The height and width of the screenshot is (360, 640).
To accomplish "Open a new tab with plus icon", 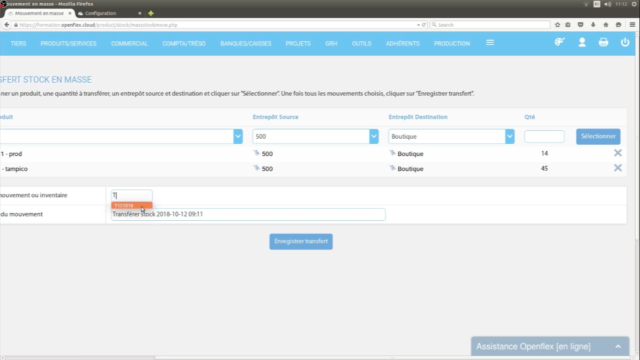I will click(151, 13).
